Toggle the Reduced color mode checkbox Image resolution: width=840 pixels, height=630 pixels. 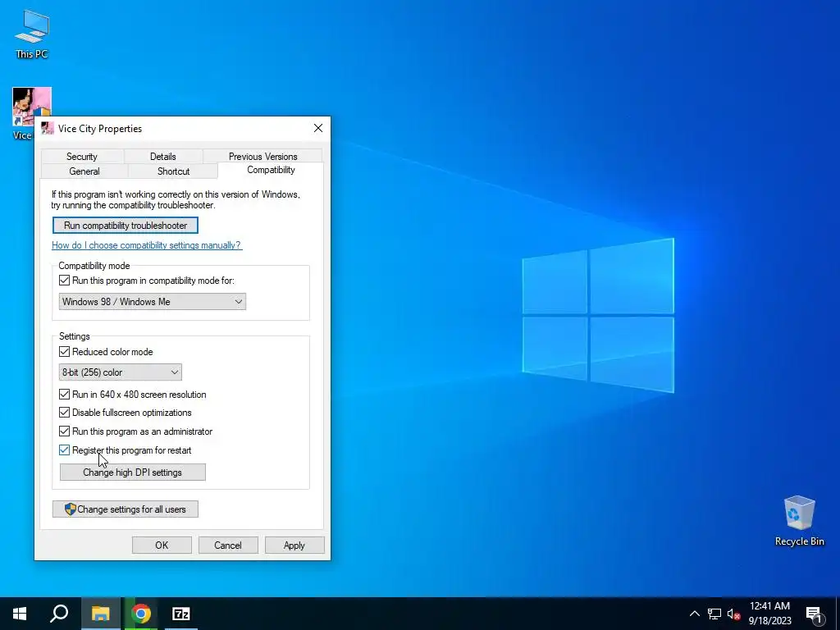coord(64,351)
